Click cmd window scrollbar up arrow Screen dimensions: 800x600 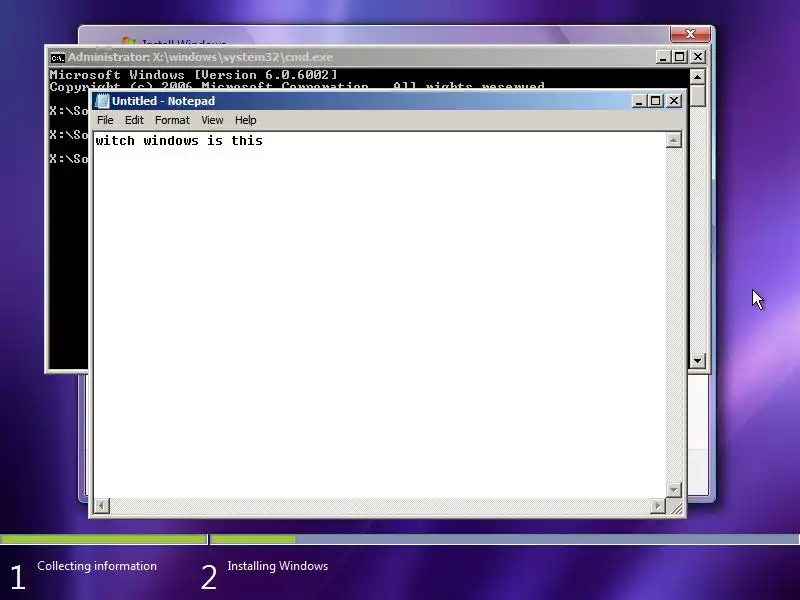pos(697,77)
